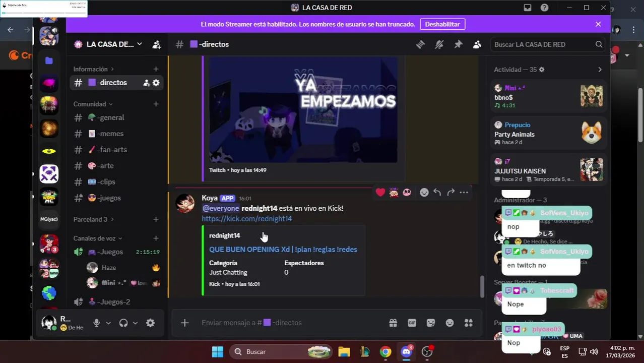Create invite for -directos channel

point(147,83)
